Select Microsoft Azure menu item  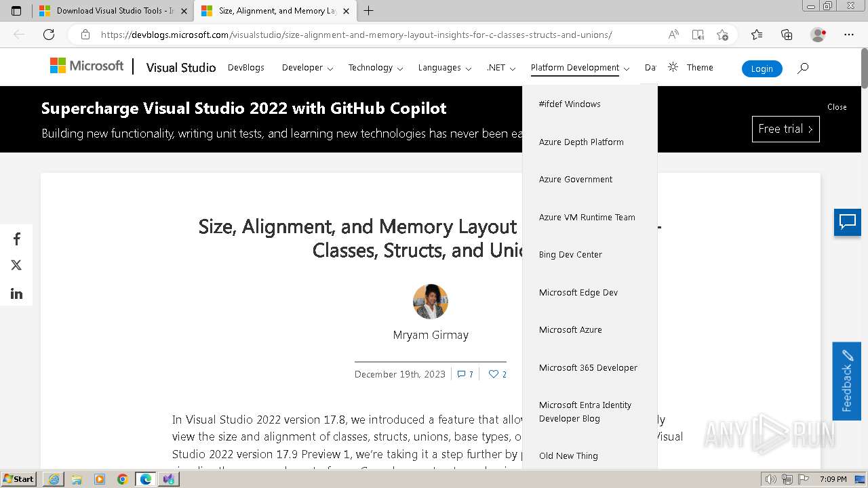[590, 330]
